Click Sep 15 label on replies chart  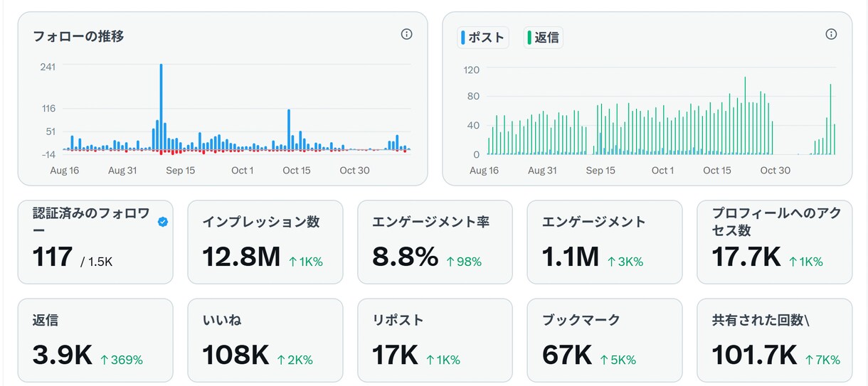(600, 171)
